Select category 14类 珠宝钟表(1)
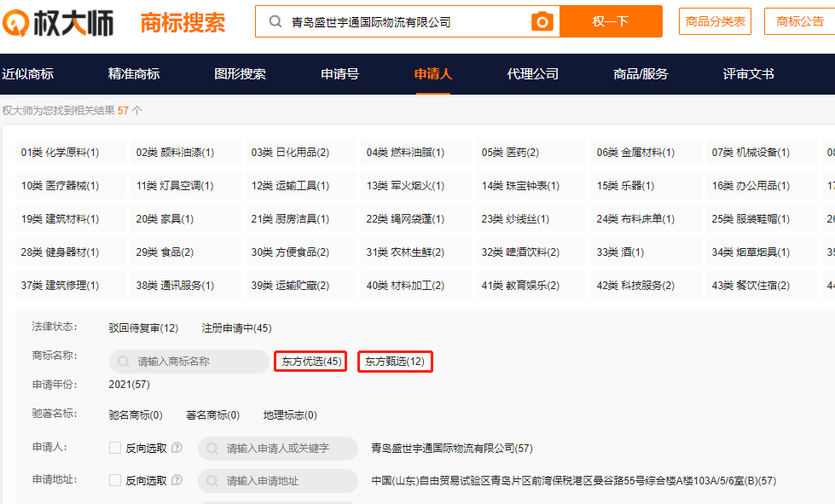Screen dimensions: 835x504 click(x=531, y=185)
